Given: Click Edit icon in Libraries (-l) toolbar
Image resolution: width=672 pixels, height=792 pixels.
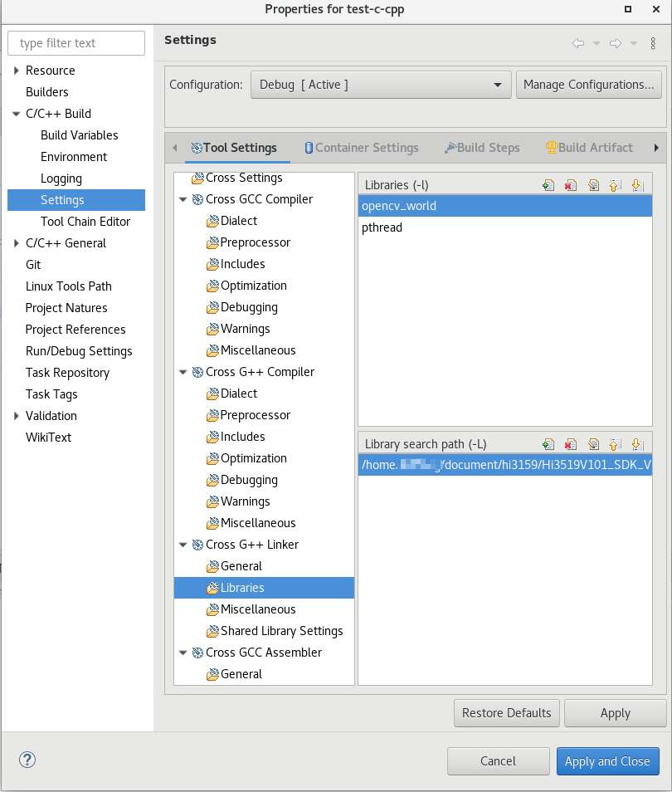Looking at the screenshot, I should click(593, 185).
